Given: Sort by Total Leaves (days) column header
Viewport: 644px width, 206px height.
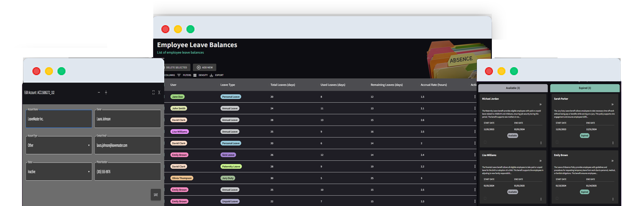Looking at the screenshot, I should coord(283,85).
